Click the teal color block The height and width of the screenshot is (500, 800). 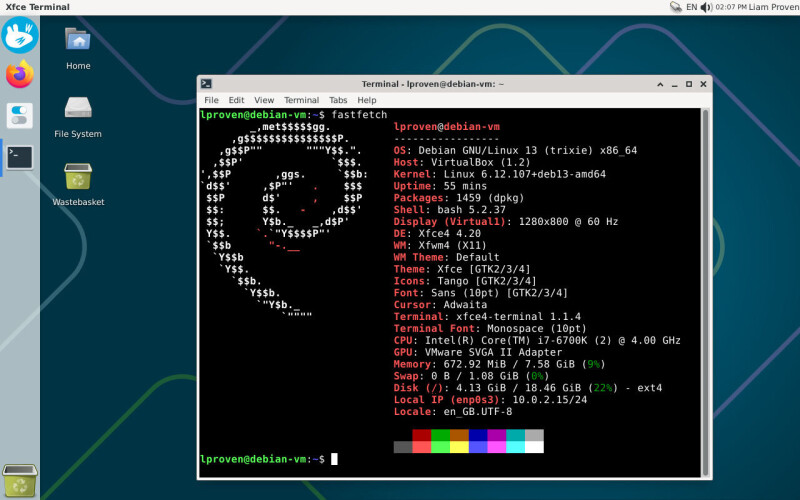[x=515, y=435]
